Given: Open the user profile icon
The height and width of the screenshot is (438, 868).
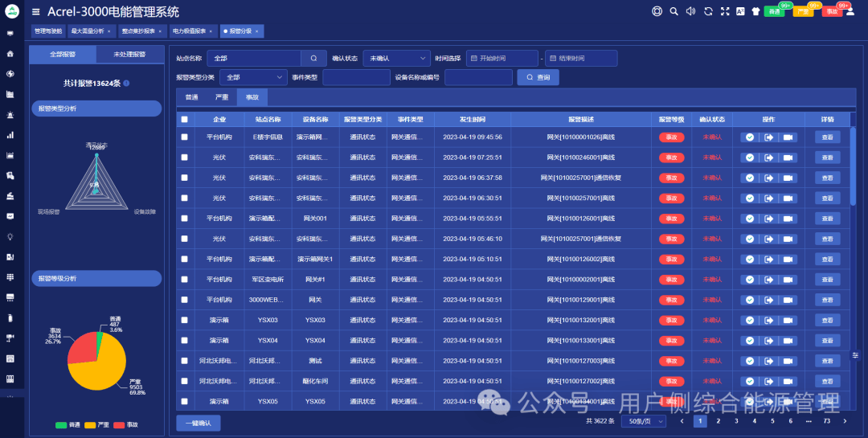Looking at the screenshot, I should click(850, 11).
